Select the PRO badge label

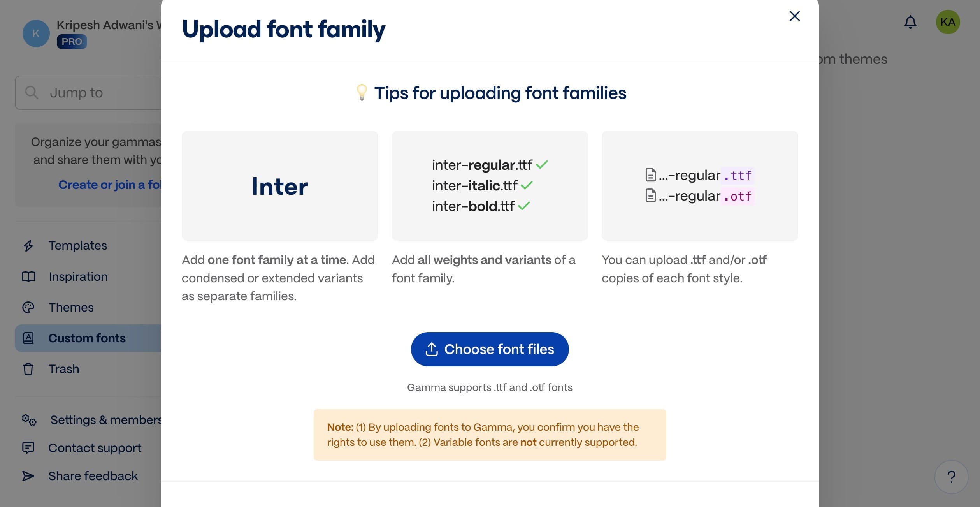point(72,41)
